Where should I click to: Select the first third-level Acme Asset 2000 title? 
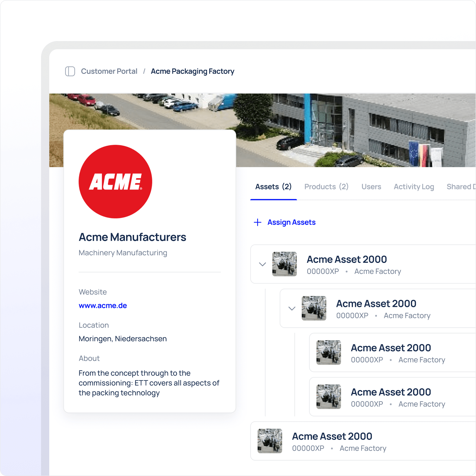(391, 348)
